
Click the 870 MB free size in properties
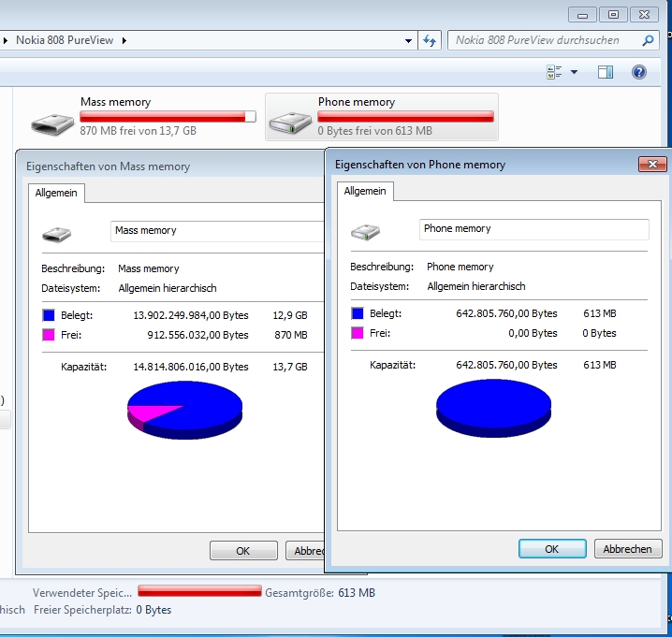click(291, 335)
